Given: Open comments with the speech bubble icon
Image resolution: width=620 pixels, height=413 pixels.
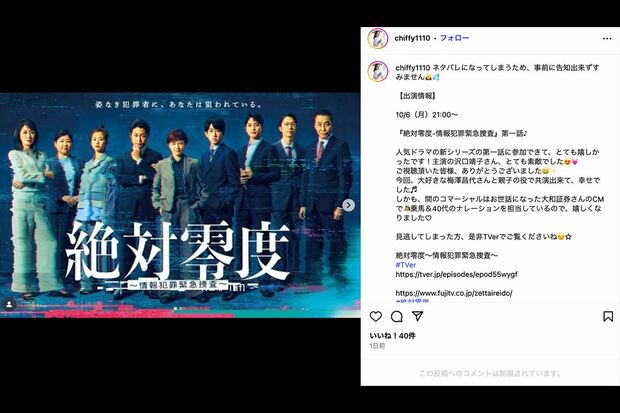Looking at the screenshot, I should [397, 316].
